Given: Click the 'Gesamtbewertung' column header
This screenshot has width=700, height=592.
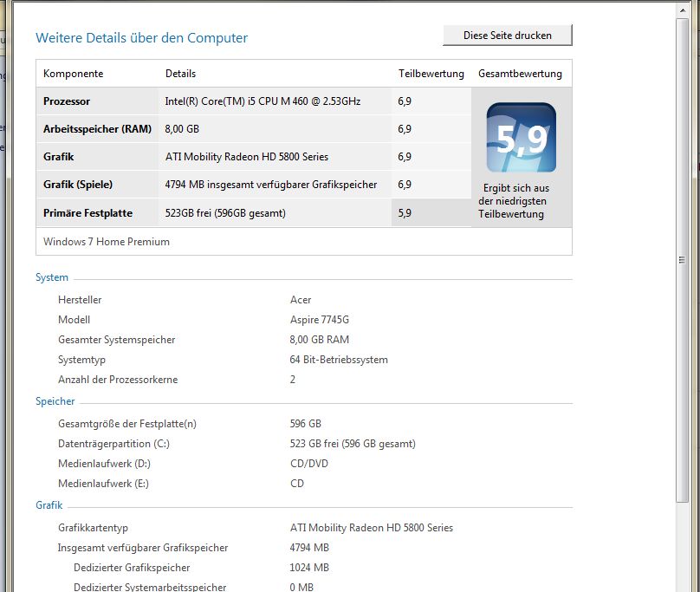Looking at the screenshot, I should 520,74.
